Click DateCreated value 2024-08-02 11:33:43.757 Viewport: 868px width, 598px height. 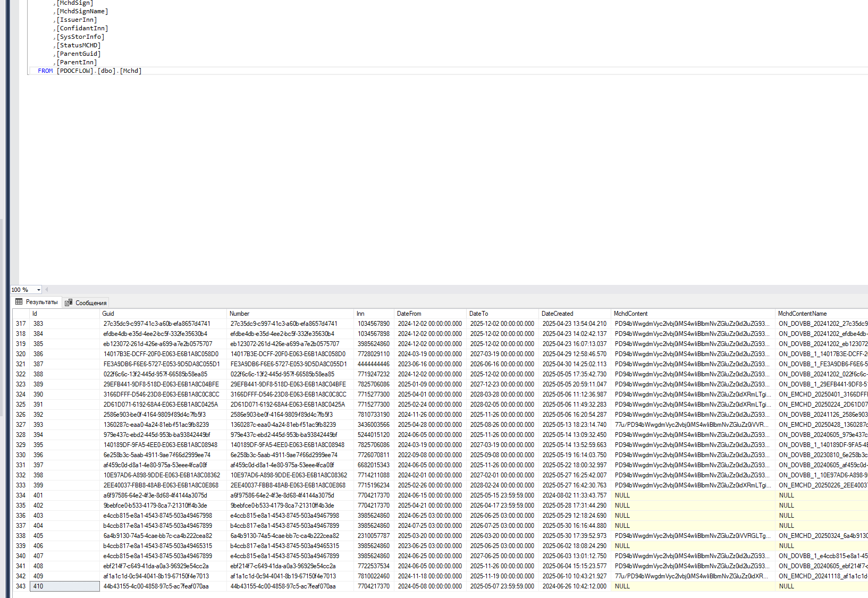(x=575, y=495)
